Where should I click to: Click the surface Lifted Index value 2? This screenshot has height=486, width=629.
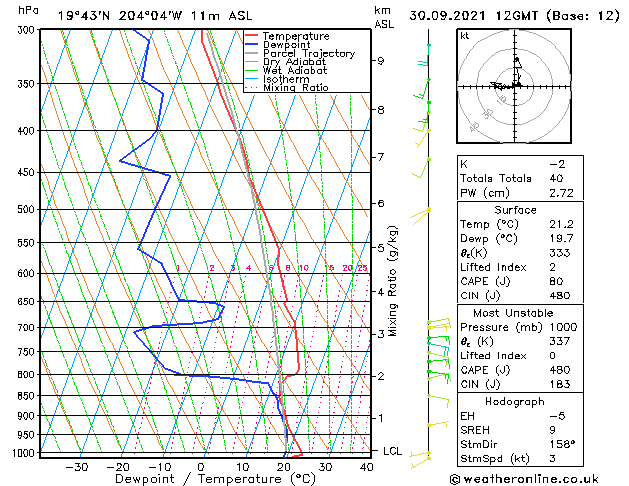(552, 267)
